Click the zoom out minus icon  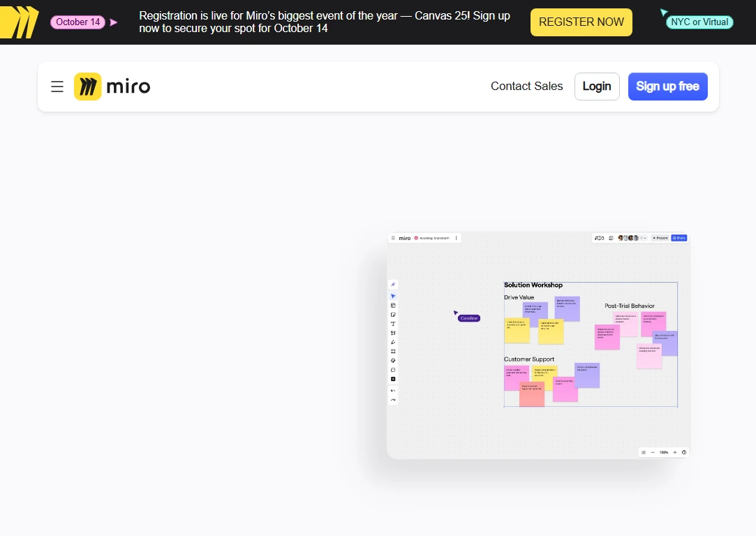coord(653,452)
